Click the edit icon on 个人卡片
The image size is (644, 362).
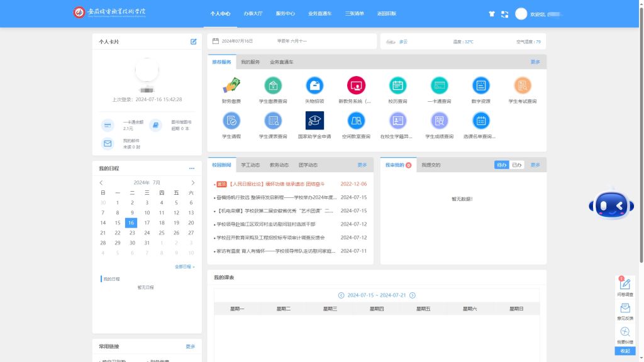[x=194, y=41]
